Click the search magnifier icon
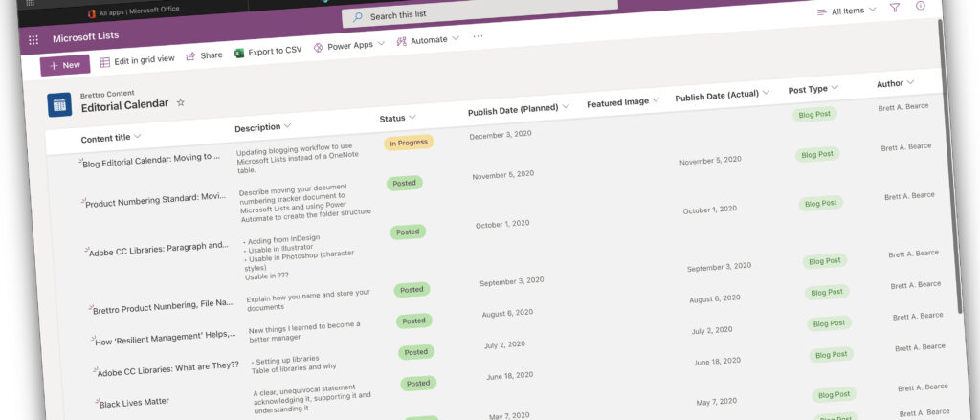The width and height of the screenshot is (980, 420). click(358, 17)
